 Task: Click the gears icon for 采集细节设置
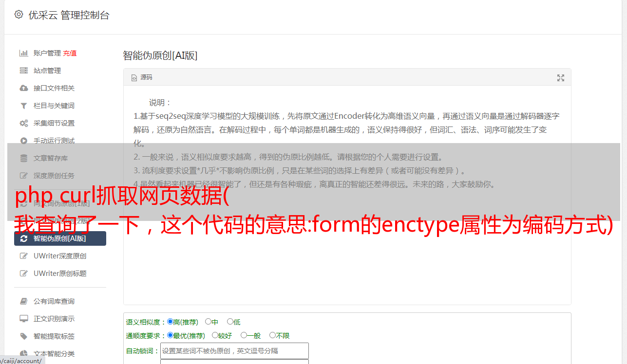(x=23, y=123)
